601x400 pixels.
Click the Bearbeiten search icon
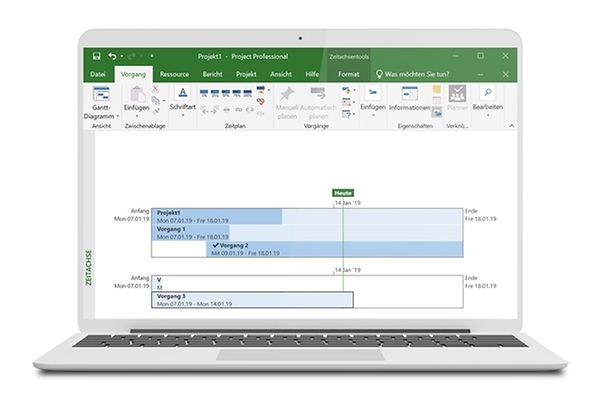tap(487, 92)
